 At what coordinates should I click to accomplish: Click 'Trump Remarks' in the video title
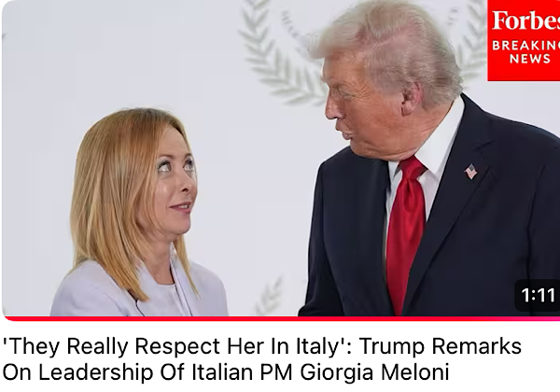coord(440,346)
